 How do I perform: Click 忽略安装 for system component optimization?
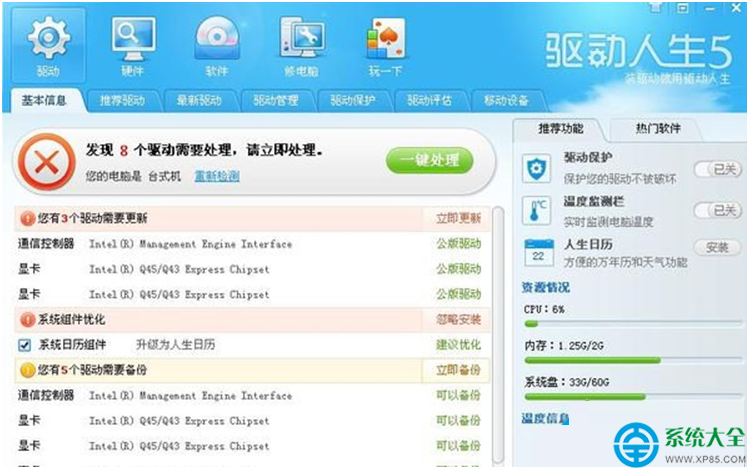pos(458,320)
